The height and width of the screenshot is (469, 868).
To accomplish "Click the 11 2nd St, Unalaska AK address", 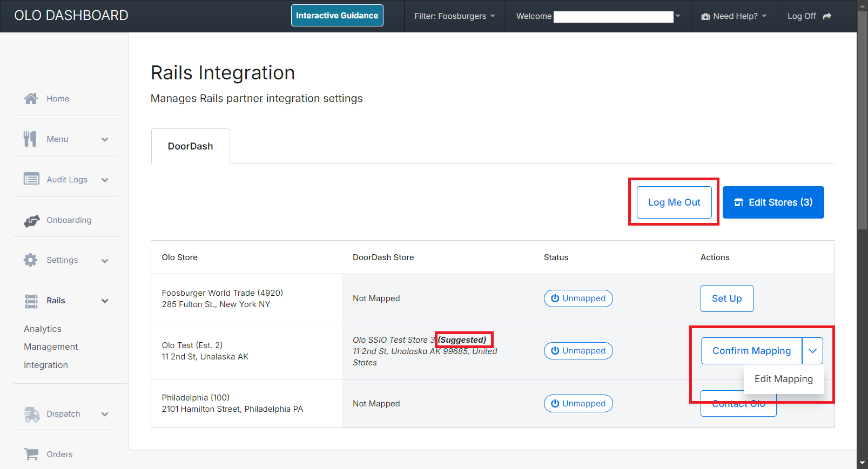I will (205, 357).
